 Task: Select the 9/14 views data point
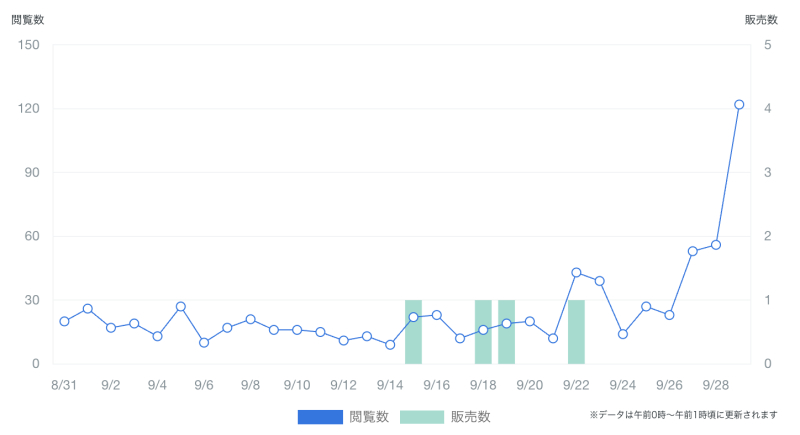[390, 345]
